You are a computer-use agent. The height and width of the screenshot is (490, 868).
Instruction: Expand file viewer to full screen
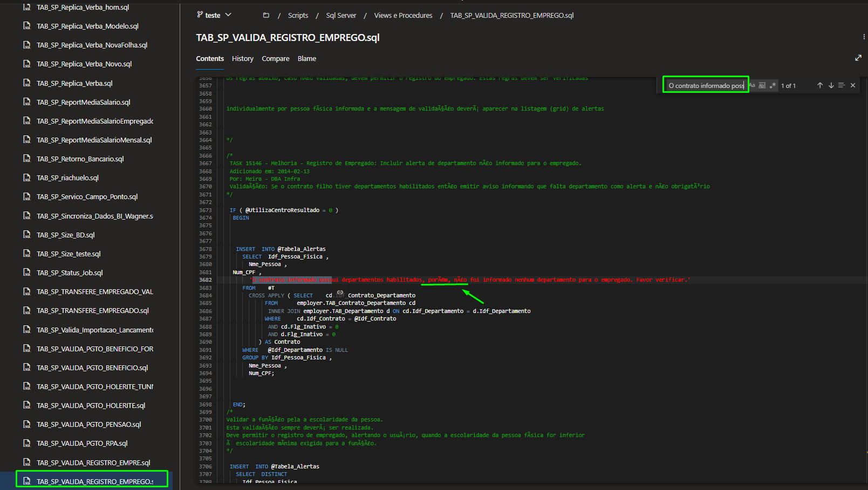(x=858, y=58)
